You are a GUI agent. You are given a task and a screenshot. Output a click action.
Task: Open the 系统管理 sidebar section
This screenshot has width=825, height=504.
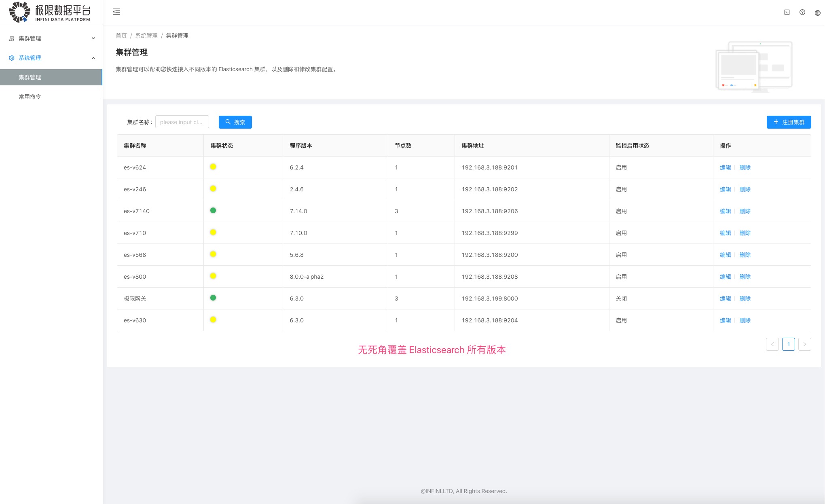pyautogui.click(x=51, y=58)
